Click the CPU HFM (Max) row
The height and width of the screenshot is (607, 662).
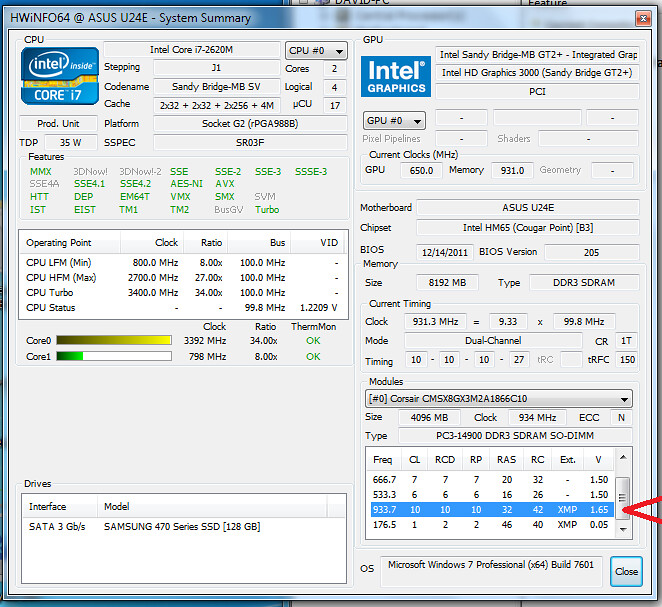182,278
